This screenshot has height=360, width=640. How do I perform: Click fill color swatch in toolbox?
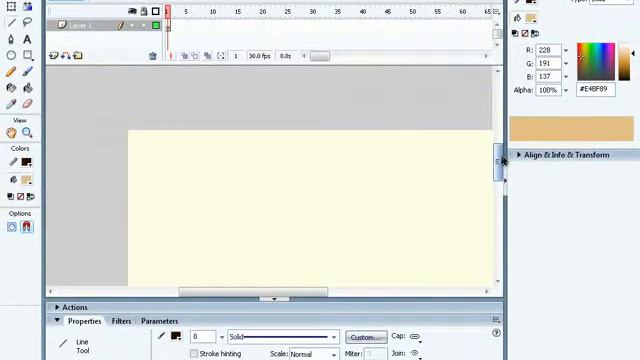[27, 180]
